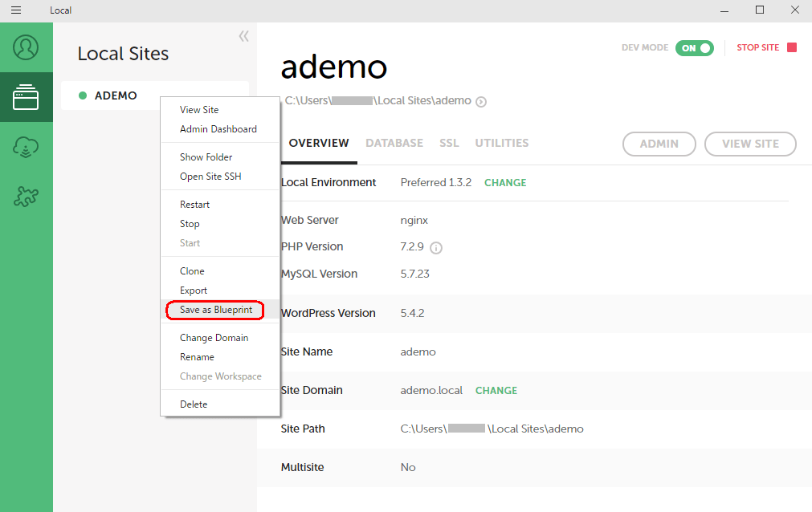Select the Local Sites sidebar icon
The height and width of the screenshot is (512, 812).
[26, 97]
